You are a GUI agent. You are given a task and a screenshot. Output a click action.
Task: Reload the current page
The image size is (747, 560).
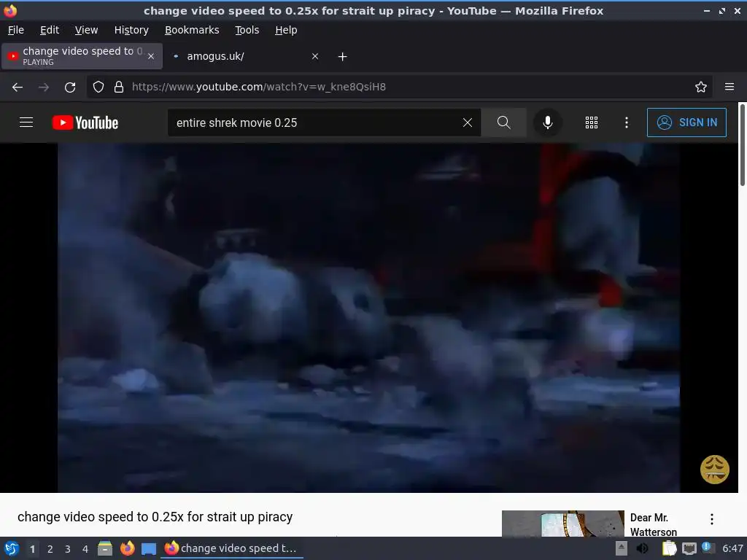70,87
